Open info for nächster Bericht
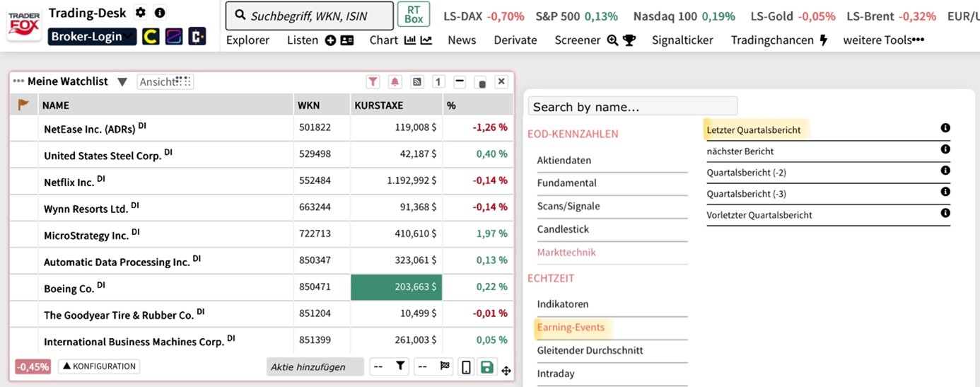The height and width of the screenshot is (387, 980). (x=945, y=149)
